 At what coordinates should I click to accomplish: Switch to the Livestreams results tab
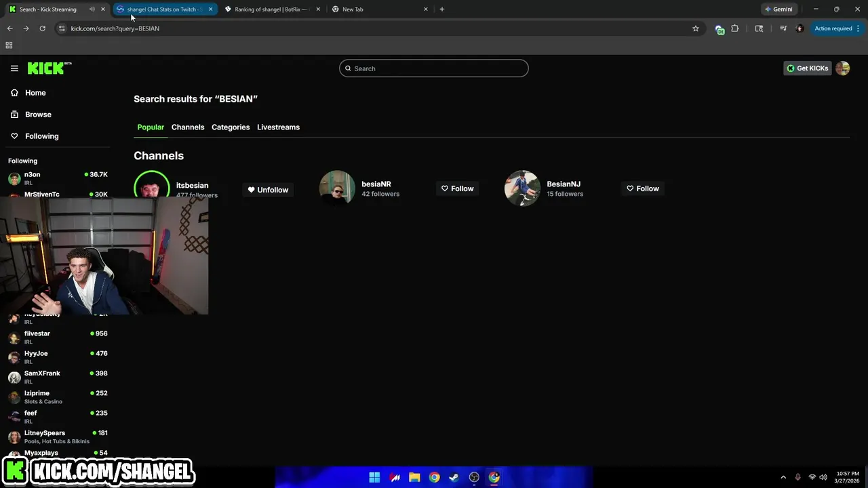(278, 127)
